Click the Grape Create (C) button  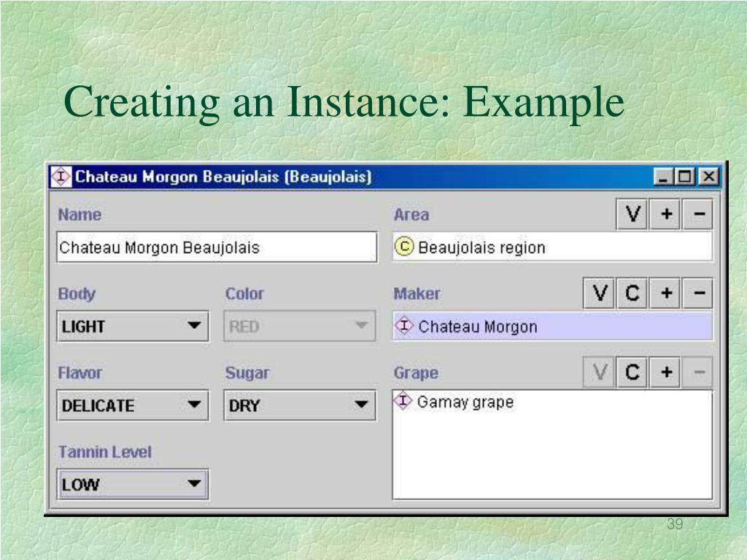632,373
